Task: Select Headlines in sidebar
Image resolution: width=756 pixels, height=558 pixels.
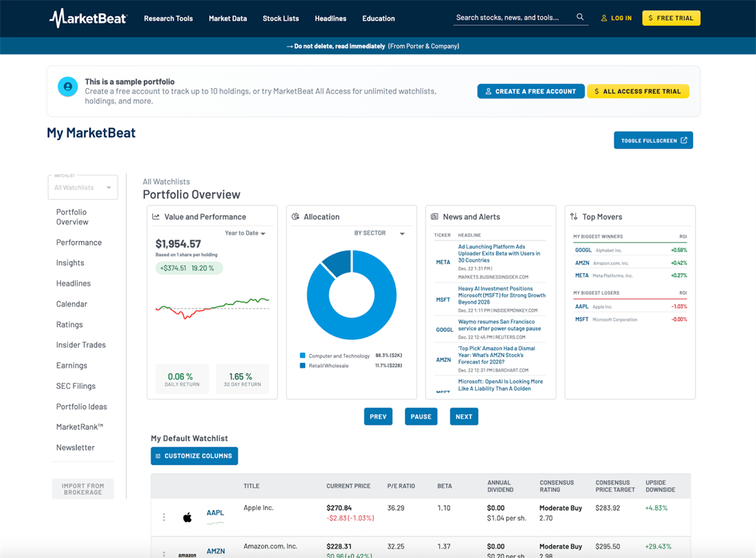Action: click(74, 283)
